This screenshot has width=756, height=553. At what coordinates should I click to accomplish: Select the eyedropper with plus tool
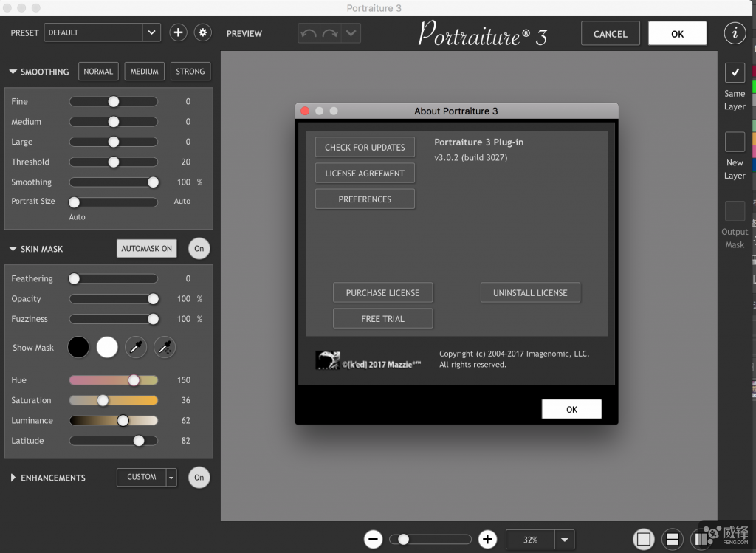point(165,348)
